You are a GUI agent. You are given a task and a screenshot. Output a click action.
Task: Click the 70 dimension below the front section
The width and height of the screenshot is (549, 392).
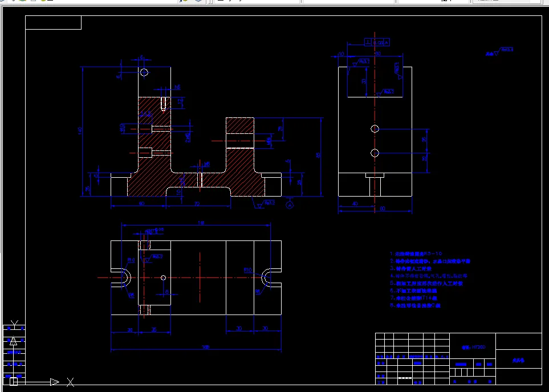click(197, 203)
